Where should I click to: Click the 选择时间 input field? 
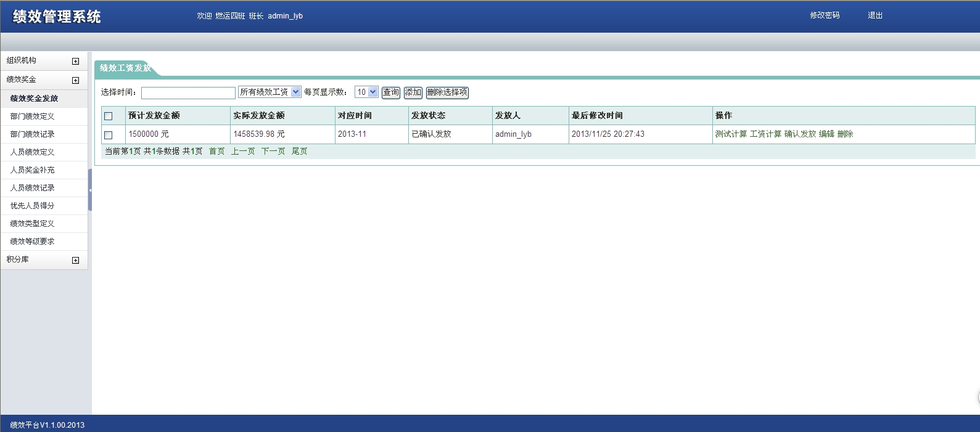pos(188,92)
